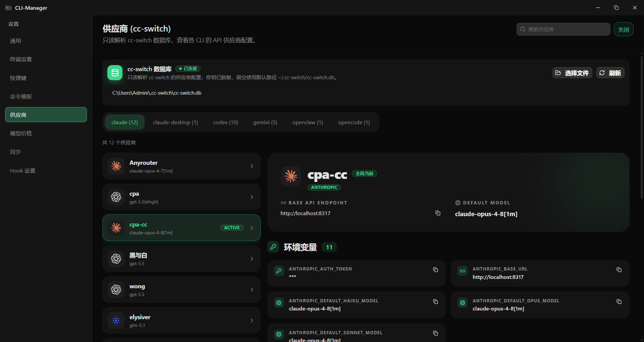Click the database path C:\Users\Admini\.cc-switch\cc-switch.db
Image resolution: width=644 pixels, height=342 pixels.
(157, 93)
